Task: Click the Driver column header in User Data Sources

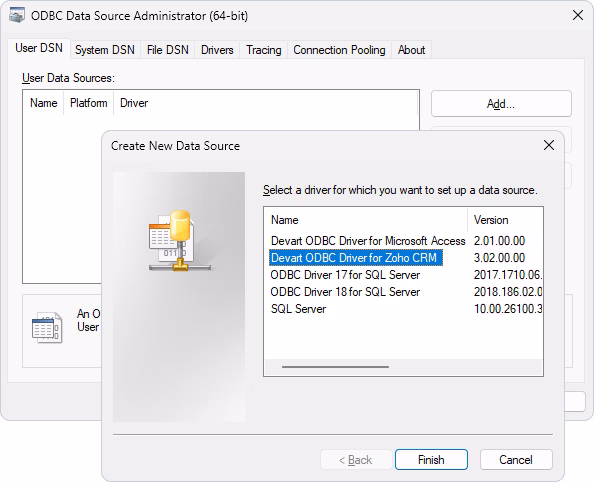Action: 134,103
